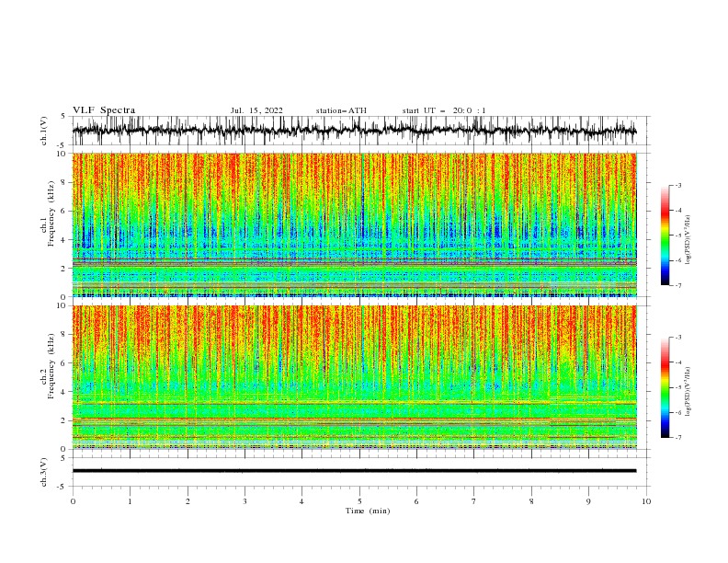Viewport: 728px width, 563px height.
Task: Click the time axis tick label '7'
Action: pyautogui.click(x=474, y=501)
